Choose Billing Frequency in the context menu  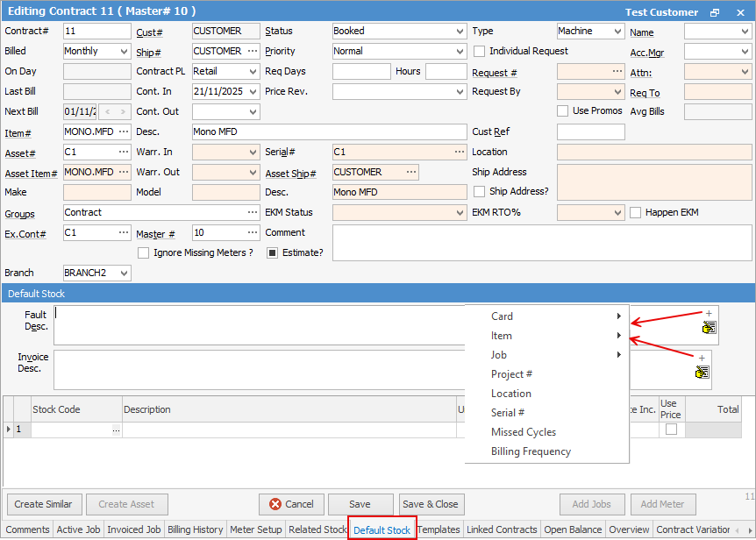tap(547, 451)
